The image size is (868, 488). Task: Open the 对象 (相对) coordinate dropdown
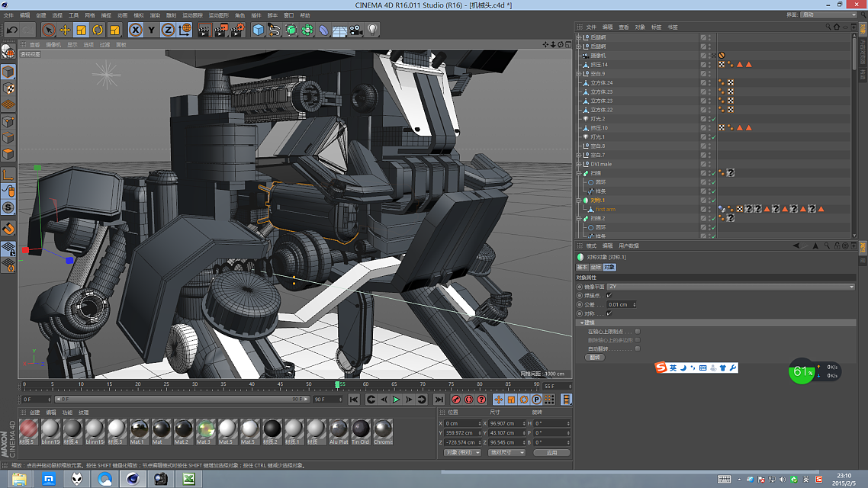coord(461,452)
